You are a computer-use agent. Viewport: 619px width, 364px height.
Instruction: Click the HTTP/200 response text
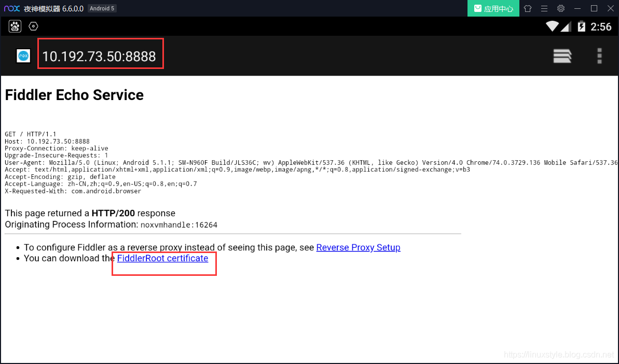(113, 213)
